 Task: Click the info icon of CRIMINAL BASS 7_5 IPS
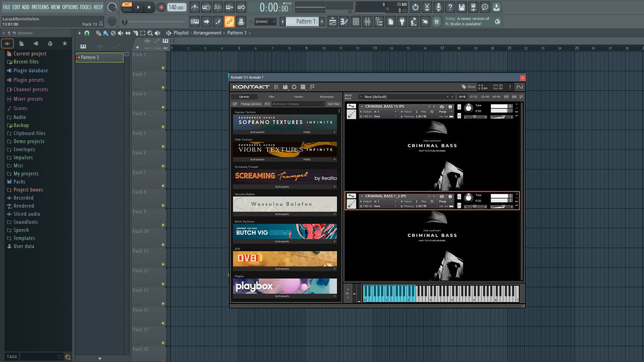click(450, 196)
